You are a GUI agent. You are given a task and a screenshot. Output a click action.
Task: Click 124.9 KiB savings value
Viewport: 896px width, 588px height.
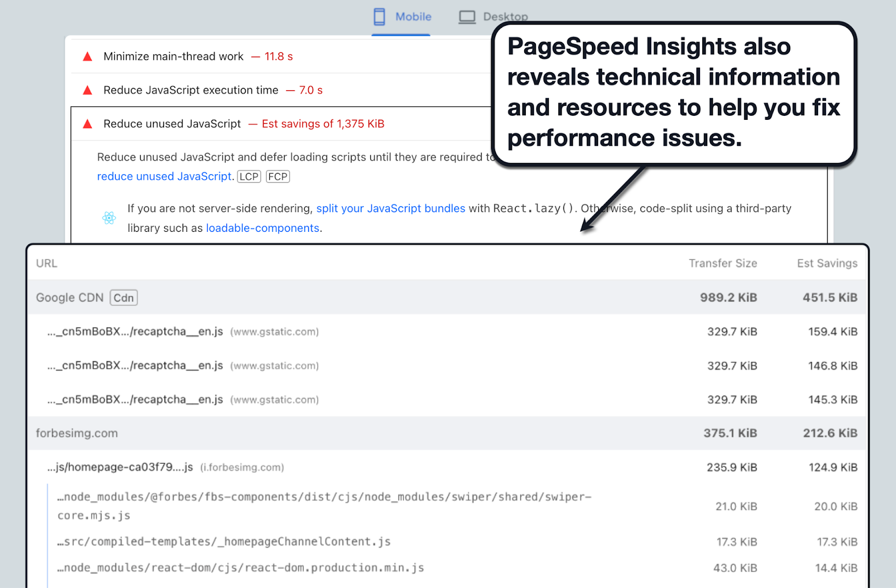833,467
